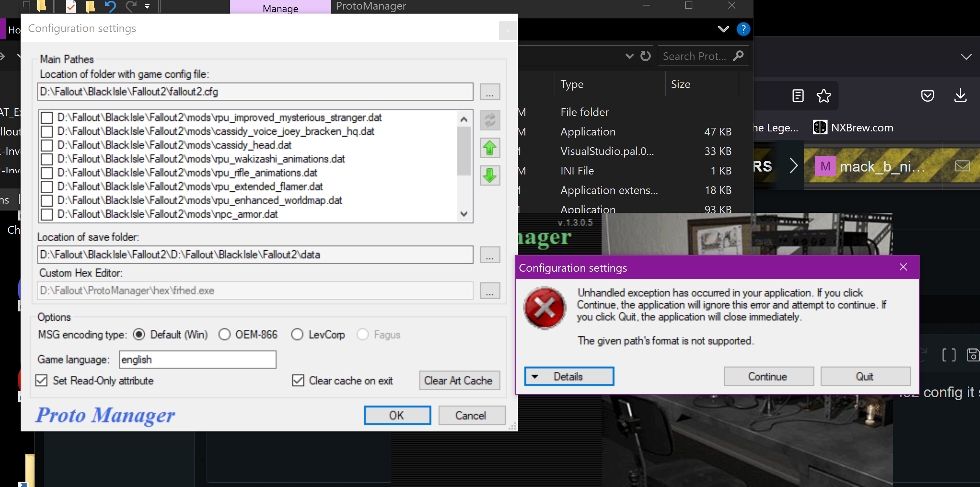Click Explorer redo icon in quick access
Viewport: 980px width, 487px height.
click(131, 7)
